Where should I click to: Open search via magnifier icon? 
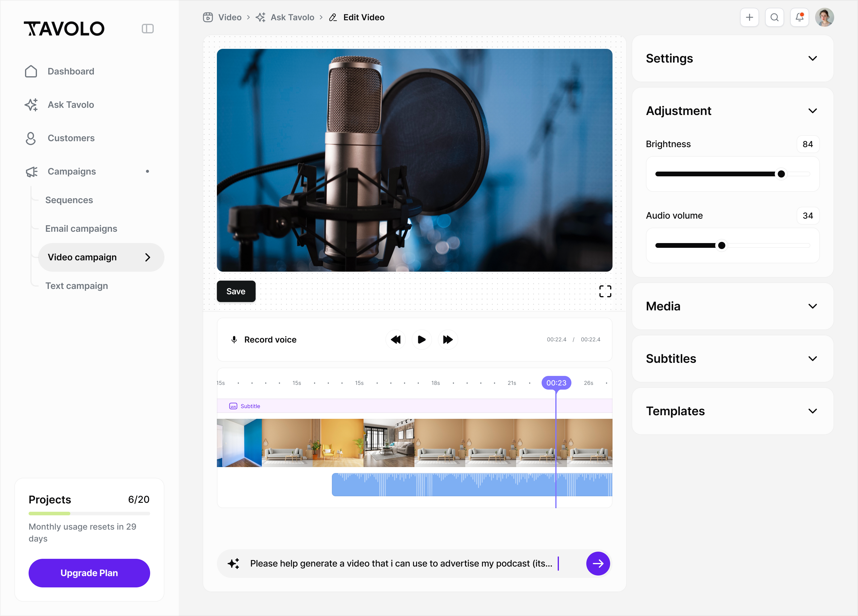[x=774, y=17]
